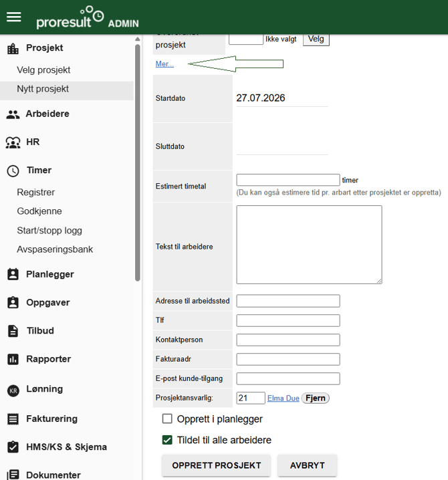Click the Tekst til arbeidere textarea
This screenshot has height=480, width=448.
(x=310, y=245)
